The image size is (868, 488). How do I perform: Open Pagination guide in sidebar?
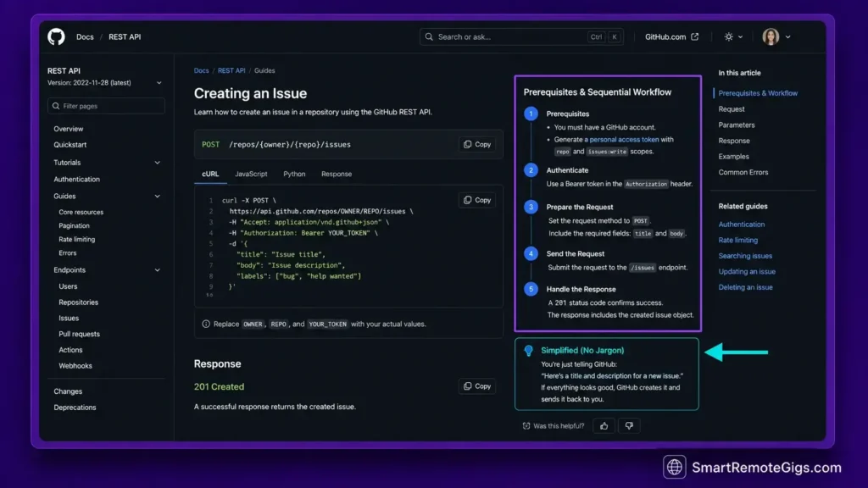pyautogui.click(x=74, y=225)
